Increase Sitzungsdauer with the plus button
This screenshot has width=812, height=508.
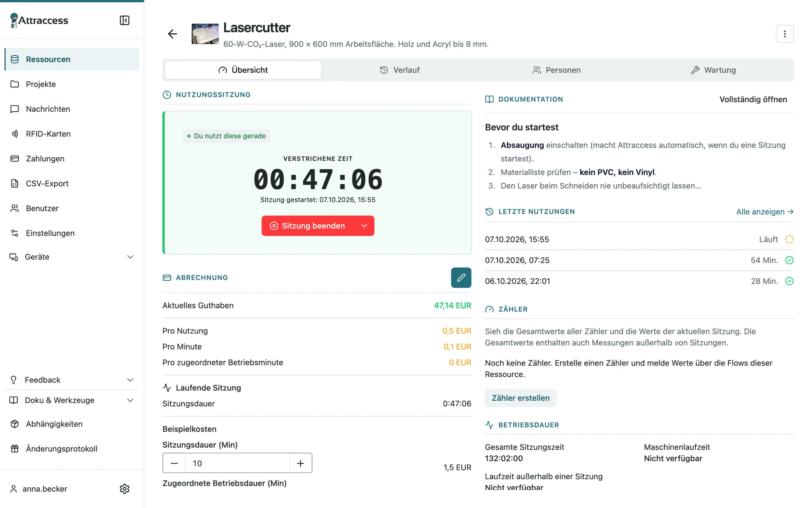[x=300, y=463]
